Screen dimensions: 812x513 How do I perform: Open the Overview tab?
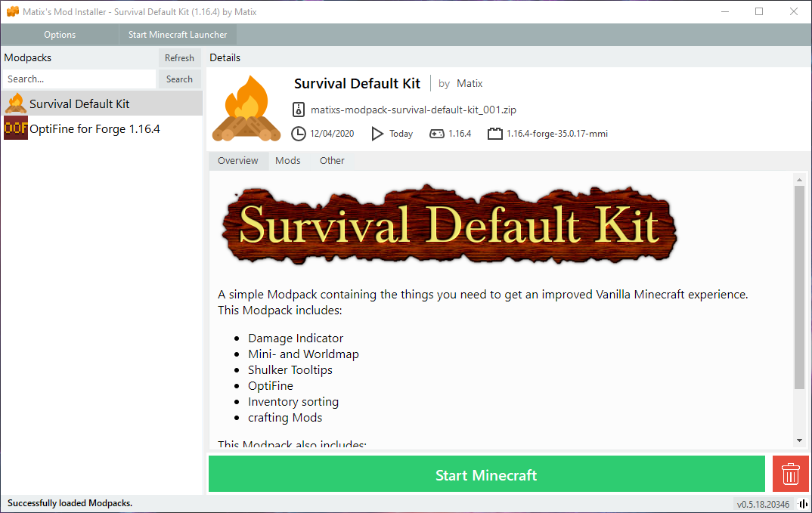[x=238, y=160]
